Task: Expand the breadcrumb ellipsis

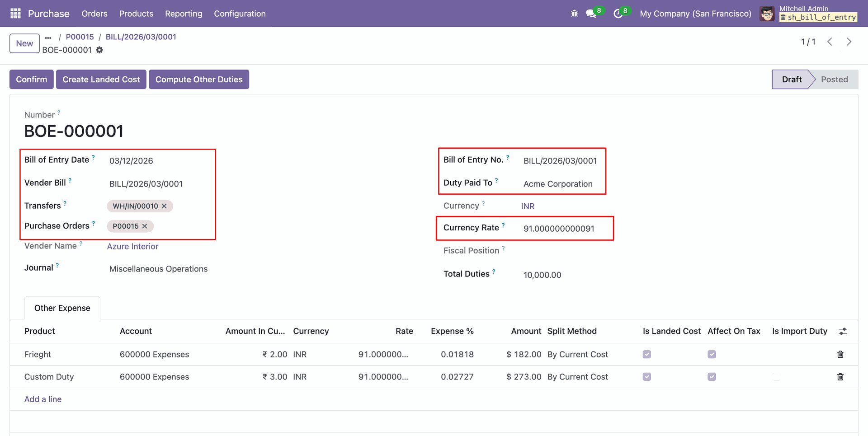Action: (x=48, y=37)
